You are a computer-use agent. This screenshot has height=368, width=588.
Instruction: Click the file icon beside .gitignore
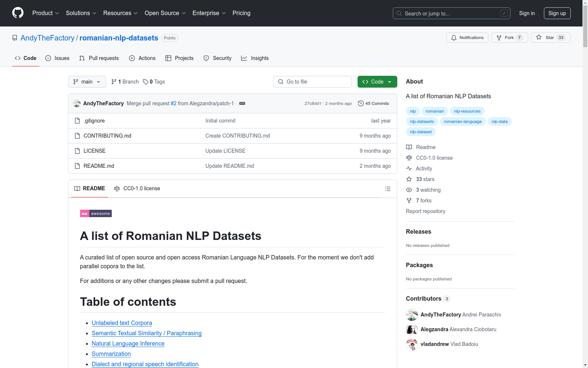(77, 121)
